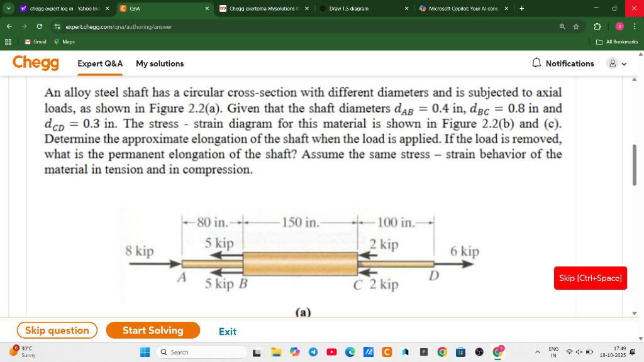Image resolution: width=644 pixels, height=362 pixels.
Task: Open File Explorer from the taskbar
Action: [276, 352]
